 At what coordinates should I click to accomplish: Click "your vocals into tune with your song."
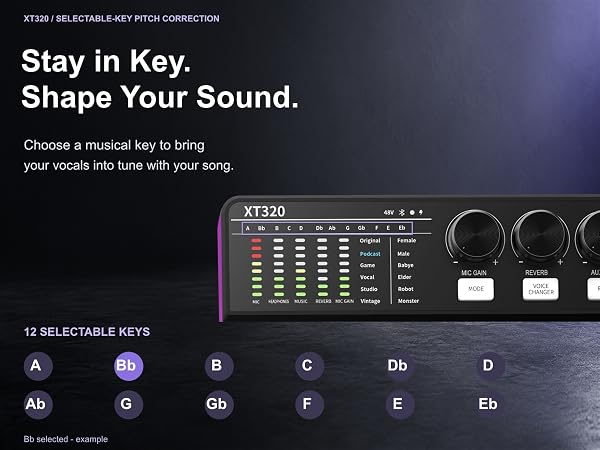point(129,166)
